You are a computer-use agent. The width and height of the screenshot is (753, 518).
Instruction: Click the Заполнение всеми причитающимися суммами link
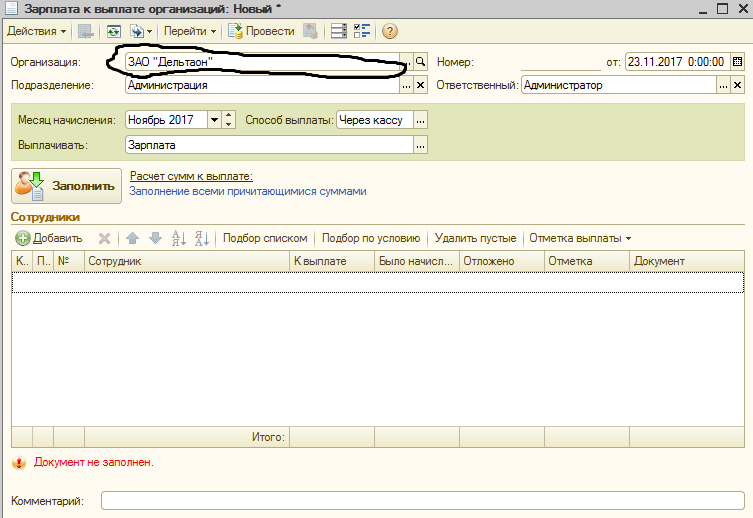pyautogui.click(x=248, y=192)
